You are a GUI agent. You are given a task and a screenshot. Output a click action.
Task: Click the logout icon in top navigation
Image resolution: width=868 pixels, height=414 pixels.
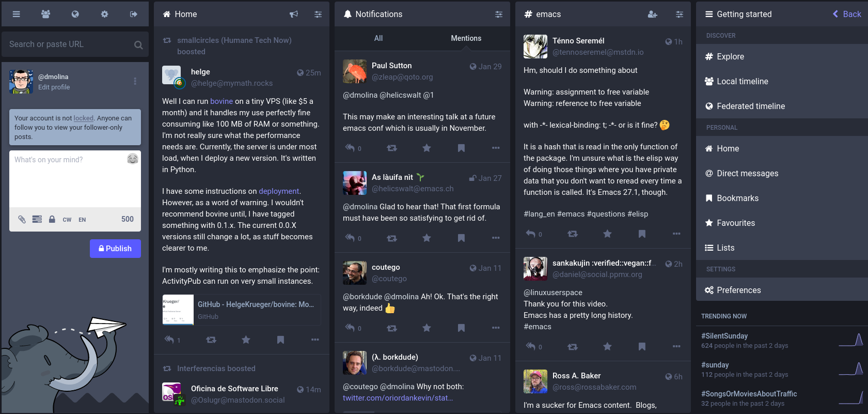click(x=134, y=14)
